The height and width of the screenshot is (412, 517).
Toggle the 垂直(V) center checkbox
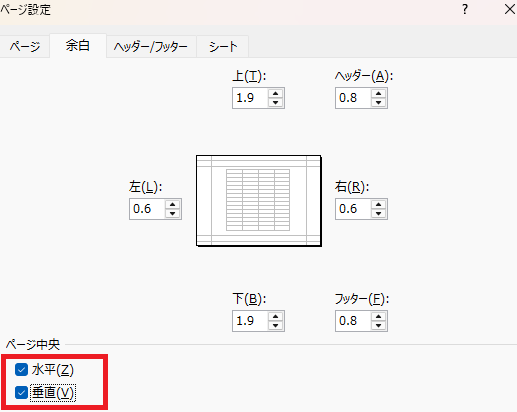pos(21,393)
